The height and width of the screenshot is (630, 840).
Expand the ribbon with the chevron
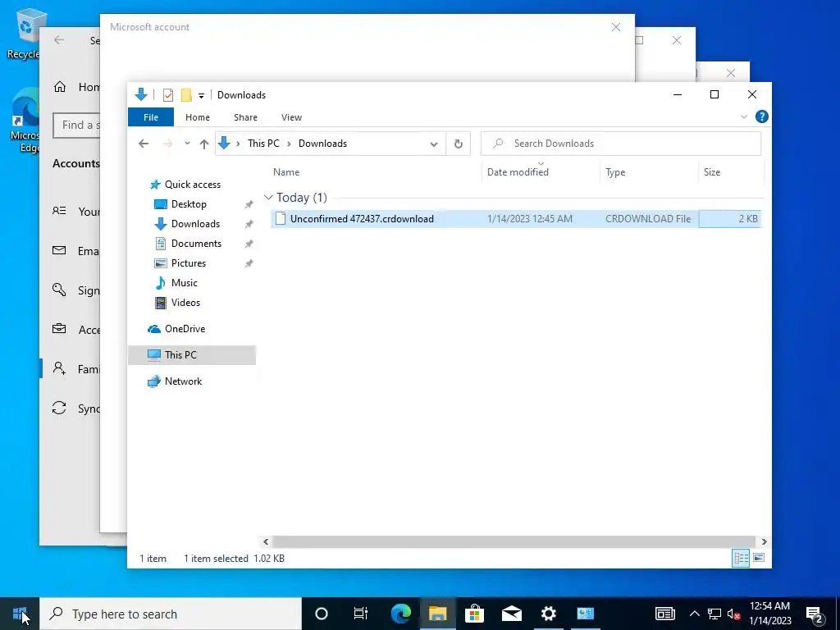(743, 116)
